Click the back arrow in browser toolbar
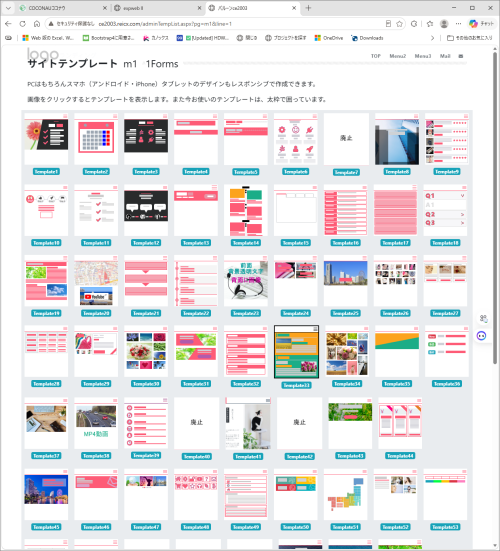Screen dimensions: 500x551 8,24
